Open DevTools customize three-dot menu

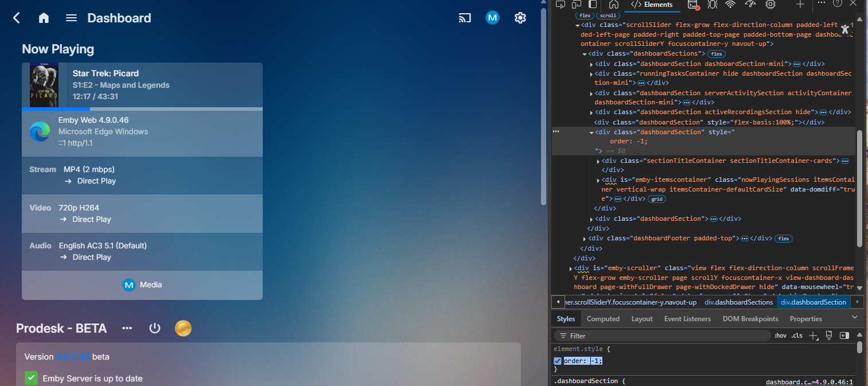tap(821, 3)
